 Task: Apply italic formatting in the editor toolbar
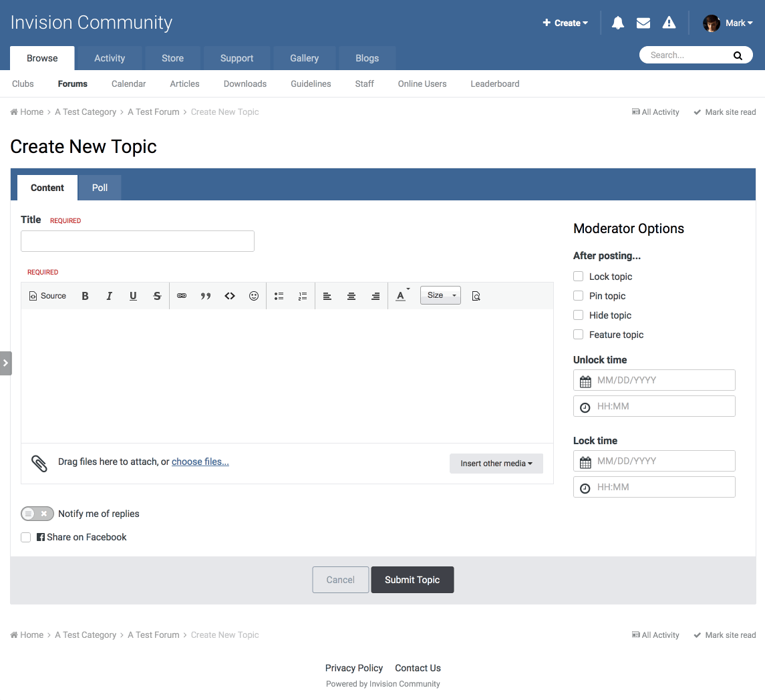point(109,296)
